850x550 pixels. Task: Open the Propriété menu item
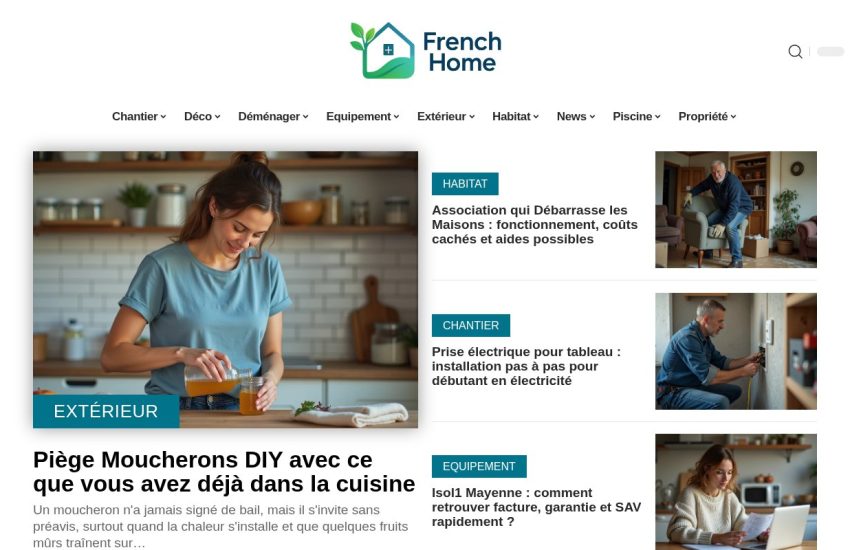[707, 117]
